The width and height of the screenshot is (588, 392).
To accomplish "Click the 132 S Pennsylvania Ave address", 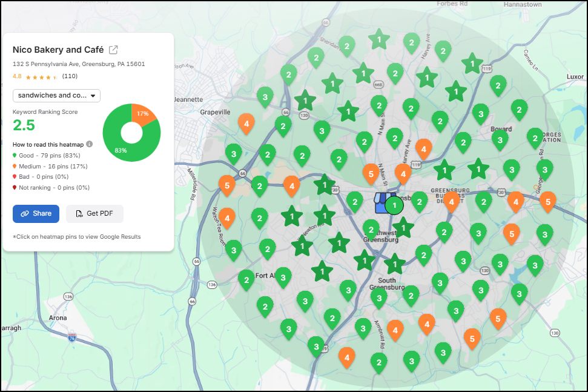I will pyautogui.click(x=79, y=64).
